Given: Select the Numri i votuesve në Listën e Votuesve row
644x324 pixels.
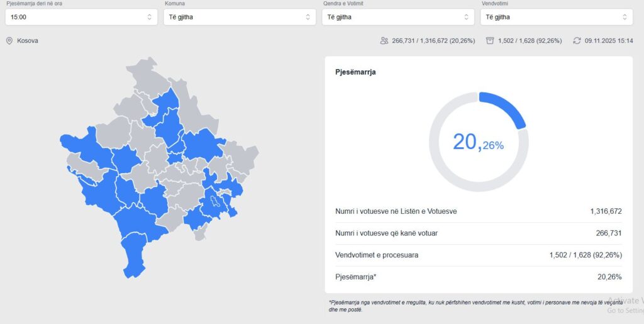Looking at the screenshot, I should [478, 211].
